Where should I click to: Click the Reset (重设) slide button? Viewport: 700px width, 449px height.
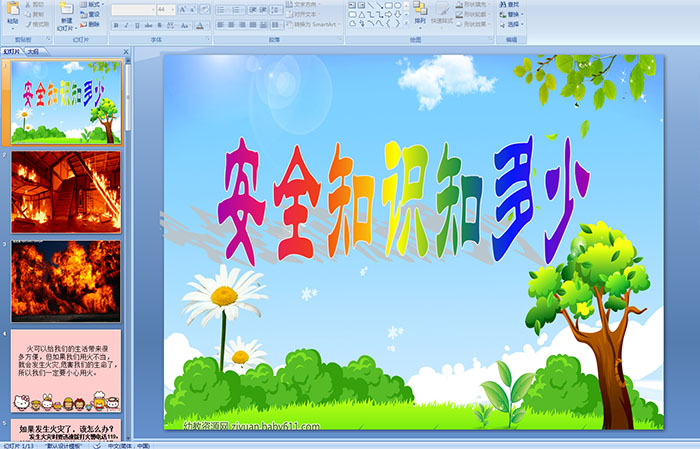pyautogui.click(x=91, y=14)
